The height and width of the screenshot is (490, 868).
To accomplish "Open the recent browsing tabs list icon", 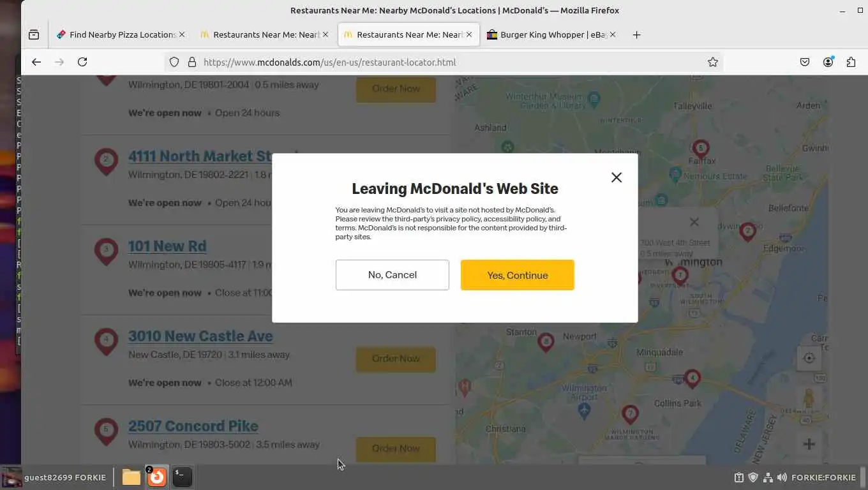I will coord(34,34).
